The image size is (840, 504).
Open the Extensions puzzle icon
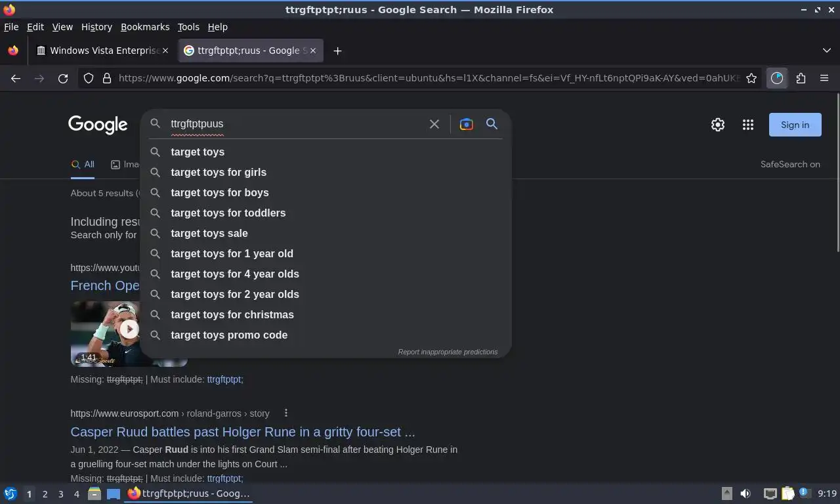coord(801,78)
